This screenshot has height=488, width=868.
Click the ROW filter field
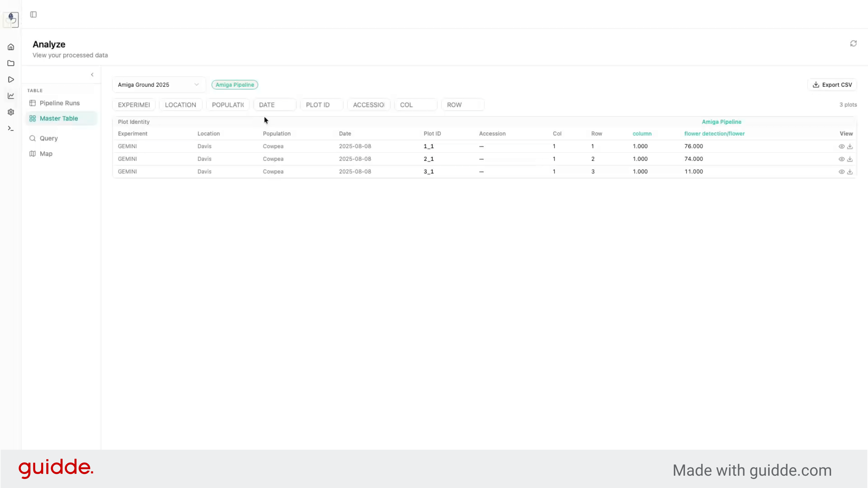[463, 105]
